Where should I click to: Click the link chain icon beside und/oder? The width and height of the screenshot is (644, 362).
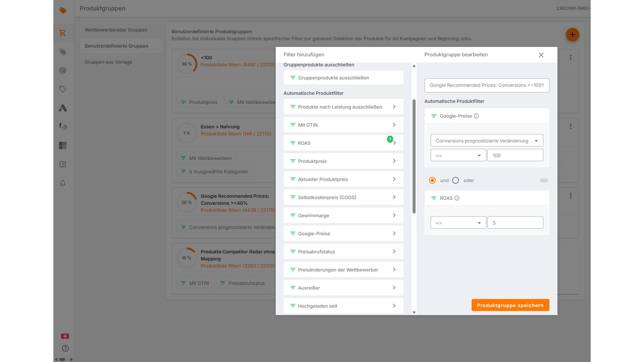(x=544, y=180)
